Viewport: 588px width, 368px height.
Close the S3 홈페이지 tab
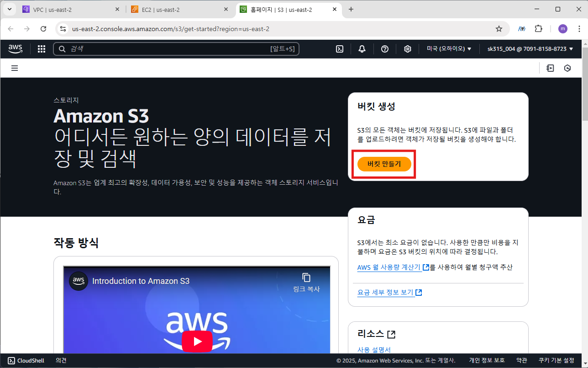[335, 9]
